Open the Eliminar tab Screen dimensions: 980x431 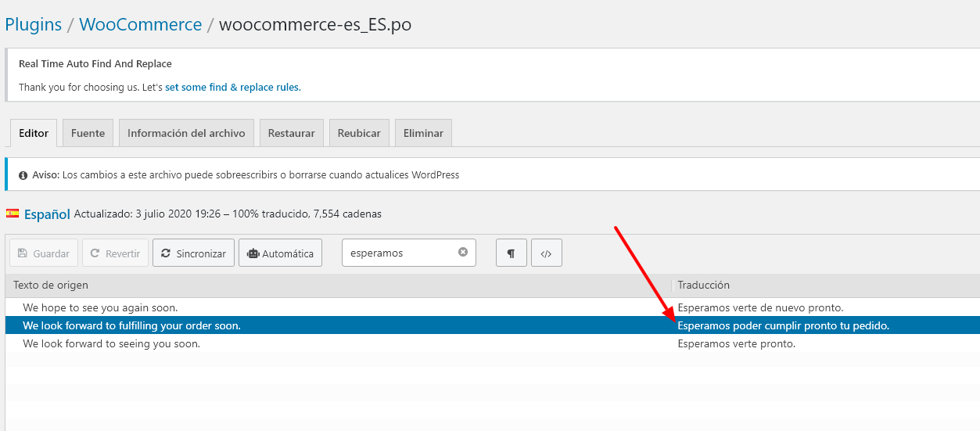(x=423, y=133)
